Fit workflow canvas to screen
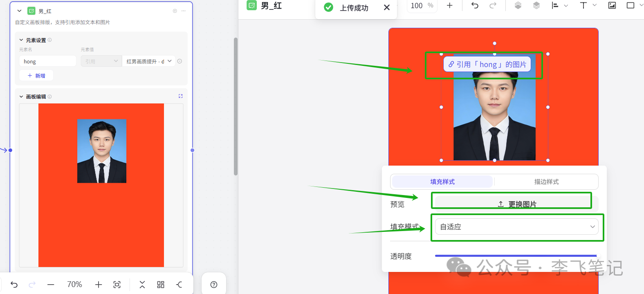 tap(117, 285)
